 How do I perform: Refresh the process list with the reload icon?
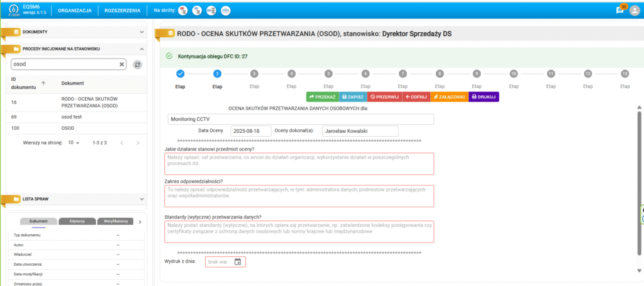click(138, 64)
